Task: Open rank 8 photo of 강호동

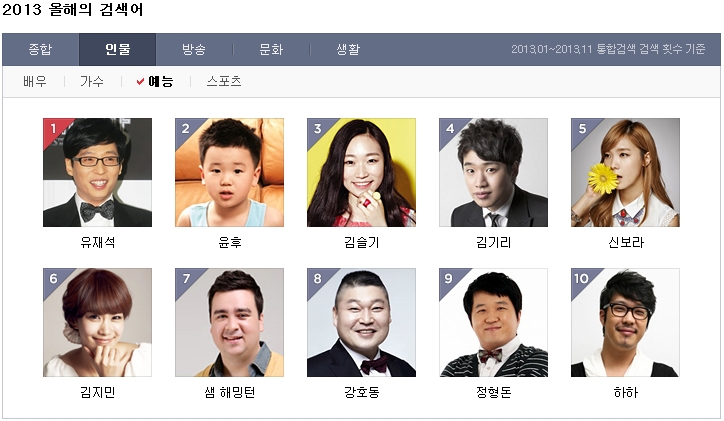Action: pyautogui.click(x=362, y=322)
